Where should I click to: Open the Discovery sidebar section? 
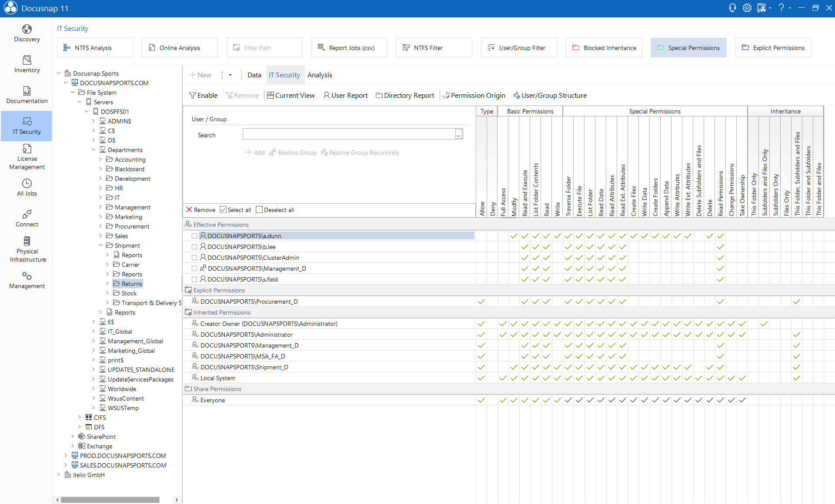click(27, 33)
